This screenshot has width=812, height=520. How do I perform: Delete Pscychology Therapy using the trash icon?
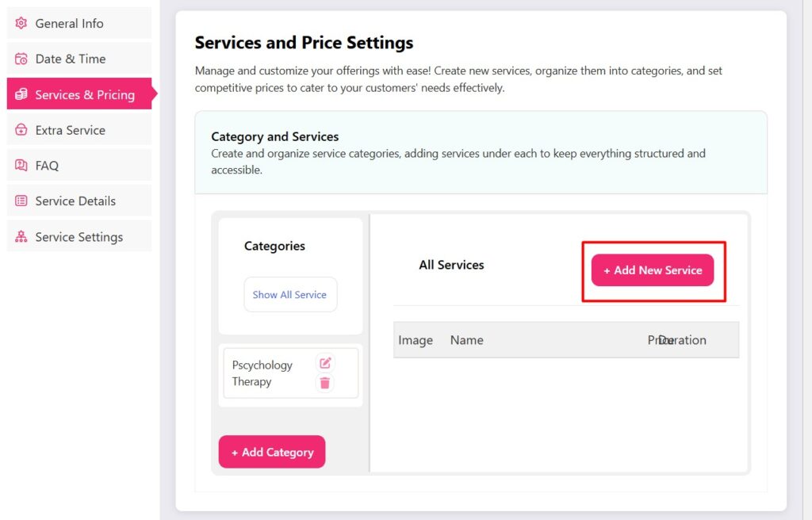tap(324, 382)
